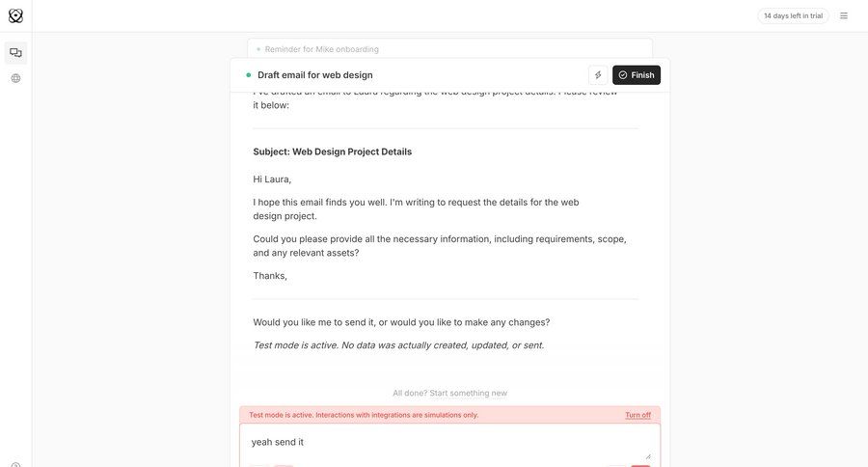Viewport: 868px width, 467px height.
Task: Open the conversations icon in the sidebar
Action: (x=15, y=52)
